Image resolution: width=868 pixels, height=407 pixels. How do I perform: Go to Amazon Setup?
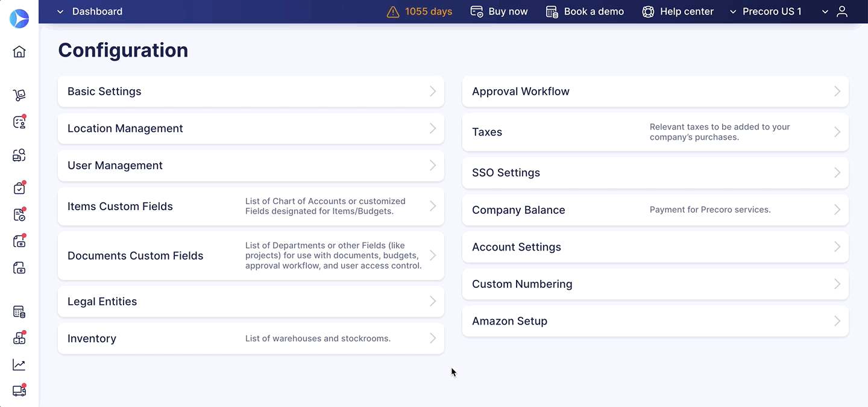coord(655,321)
